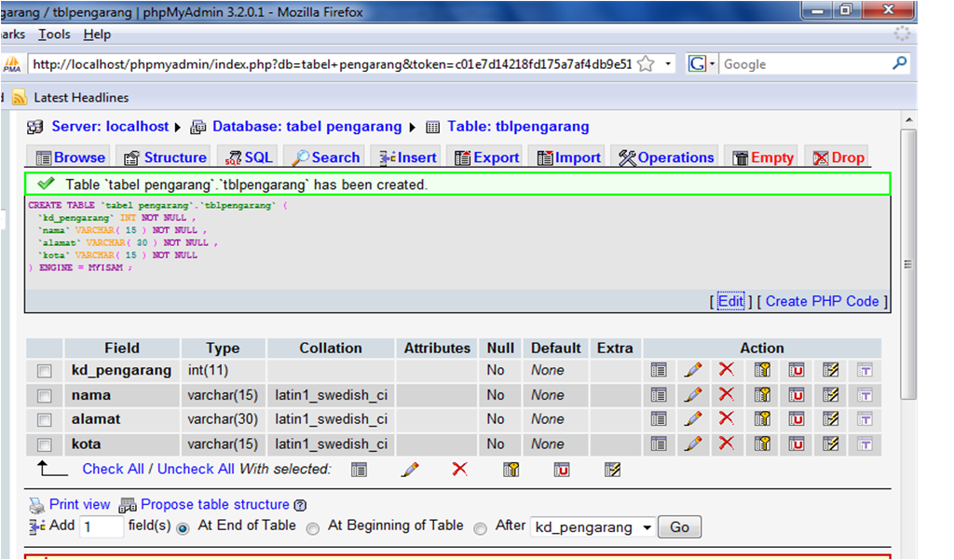The width and height of the screenshot is (954, 560).
Task: Click the magnifier in Google search box
Action: point(900,63)
